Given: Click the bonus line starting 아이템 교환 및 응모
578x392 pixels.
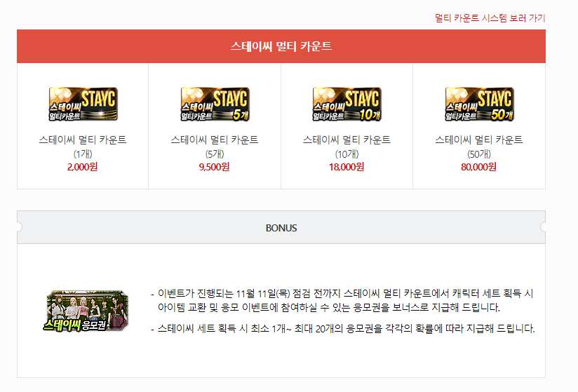Looking at the screenshot, I should (329, 307).
